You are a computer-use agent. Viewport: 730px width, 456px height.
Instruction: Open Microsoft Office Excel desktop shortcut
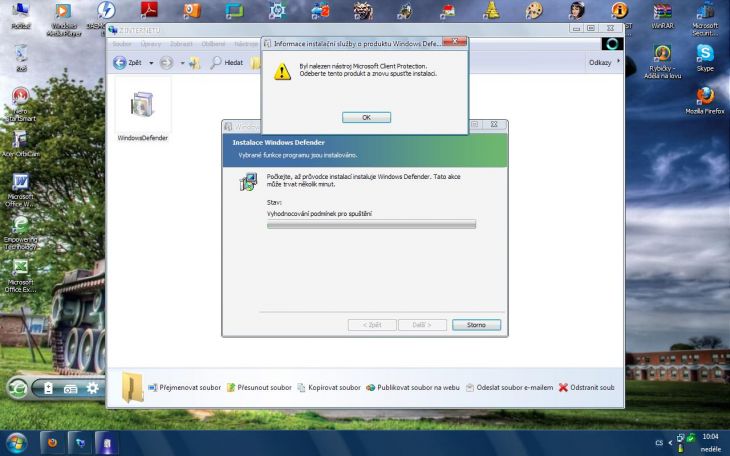20,276
